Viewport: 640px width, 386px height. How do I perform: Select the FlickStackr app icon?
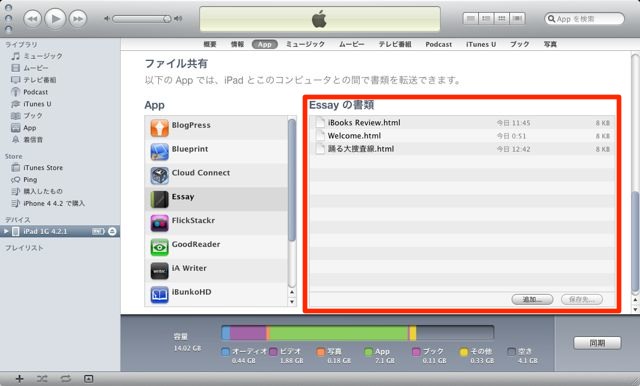click(159, 223)
